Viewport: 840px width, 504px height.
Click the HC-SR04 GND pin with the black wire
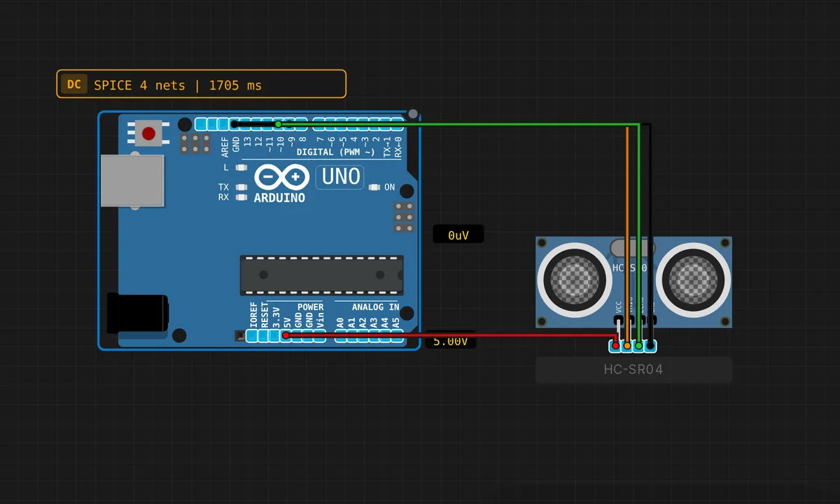650,345
